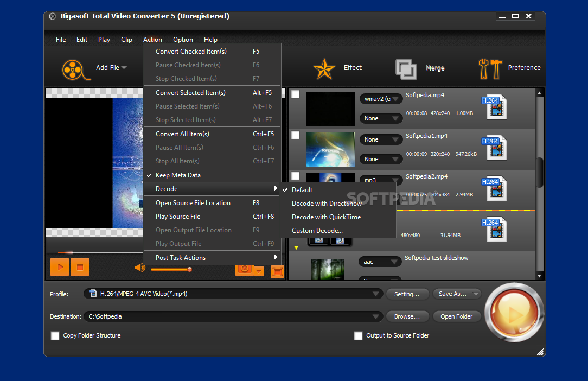588x381 pixels.
Task: Open the File menu
Action: (x=61, y=40)
